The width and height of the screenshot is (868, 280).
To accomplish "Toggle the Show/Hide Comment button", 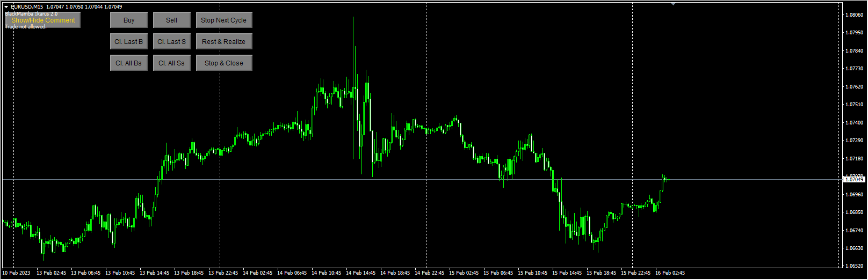I will 43,20.
